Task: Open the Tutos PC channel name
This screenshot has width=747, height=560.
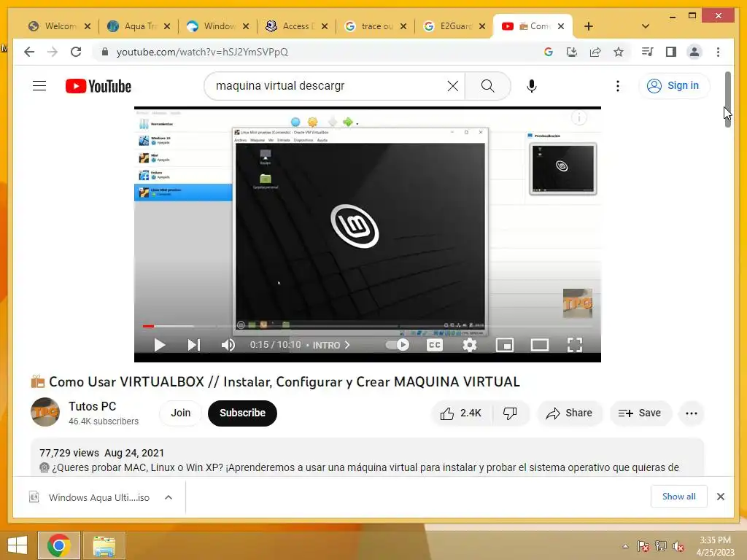Action: coord(93,406)
